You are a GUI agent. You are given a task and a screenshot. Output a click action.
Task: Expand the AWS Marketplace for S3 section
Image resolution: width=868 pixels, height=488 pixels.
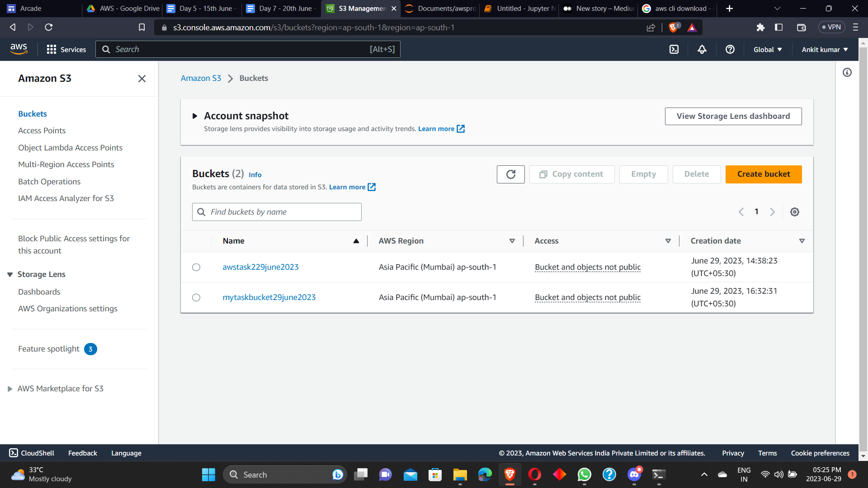coord(10,389)
